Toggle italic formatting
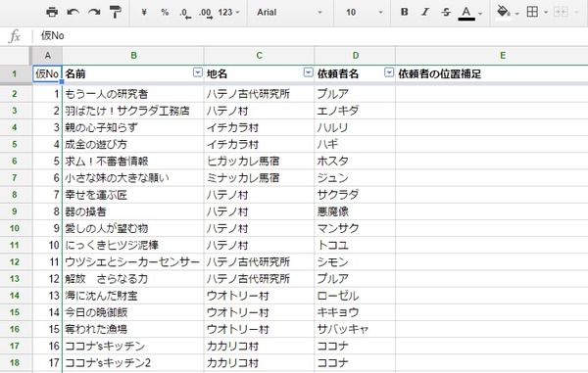Viewport: 588px width, 373px height. (425, 12)
